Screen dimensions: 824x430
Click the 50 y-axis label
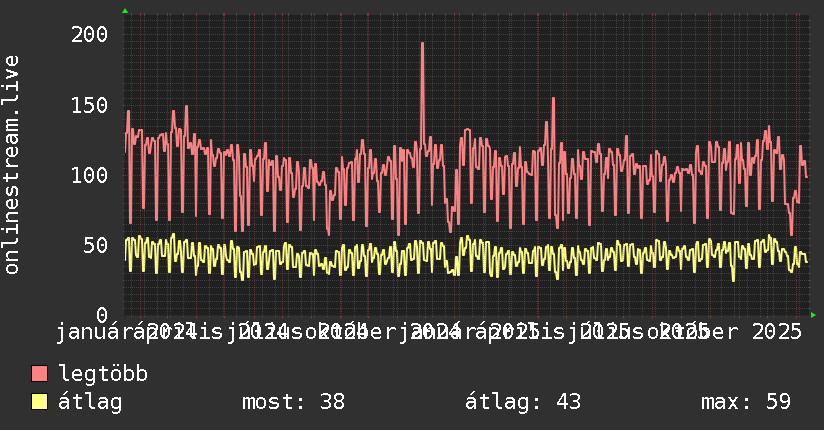(96, 245)
